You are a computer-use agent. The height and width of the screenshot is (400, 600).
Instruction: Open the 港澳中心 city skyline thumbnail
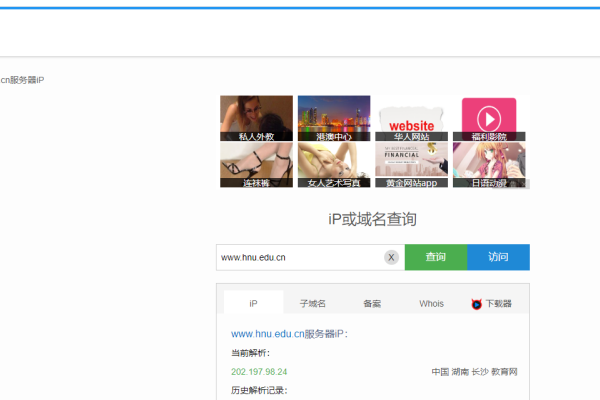(x=333, y=118)
